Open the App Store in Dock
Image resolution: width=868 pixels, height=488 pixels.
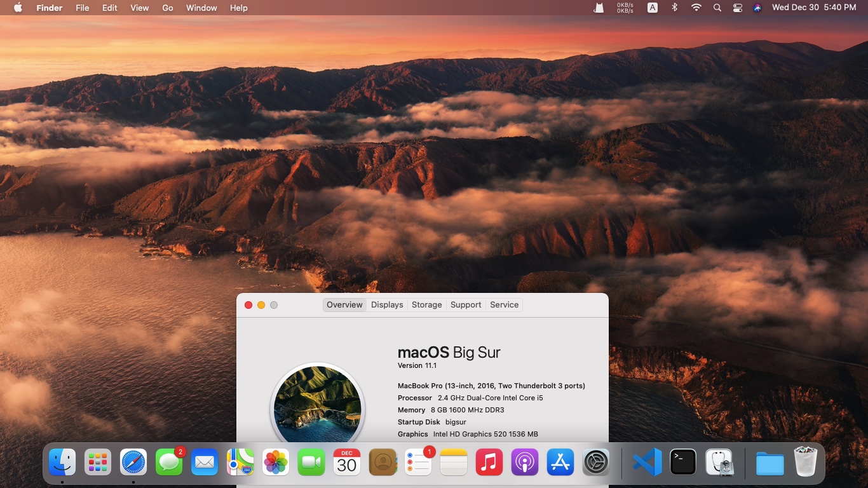(560, 462)
